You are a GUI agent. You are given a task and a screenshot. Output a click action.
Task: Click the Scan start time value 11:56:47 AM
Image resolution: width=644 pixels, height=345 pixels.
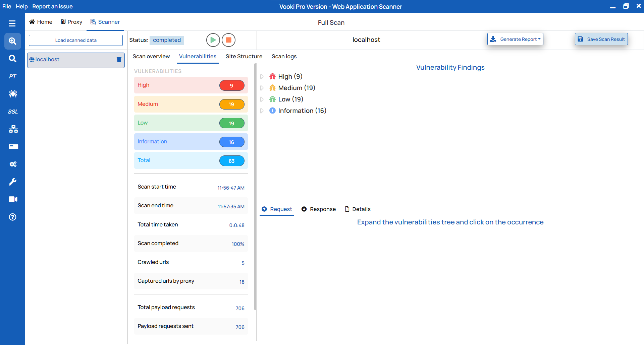[231, 188]
